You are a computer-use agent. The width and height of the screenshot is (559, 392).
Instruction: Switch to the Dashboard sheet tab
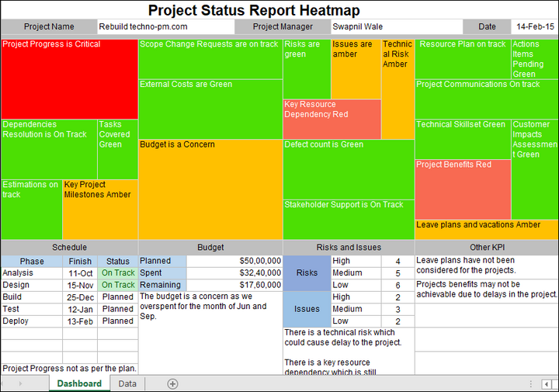click(x=79, y=383)
